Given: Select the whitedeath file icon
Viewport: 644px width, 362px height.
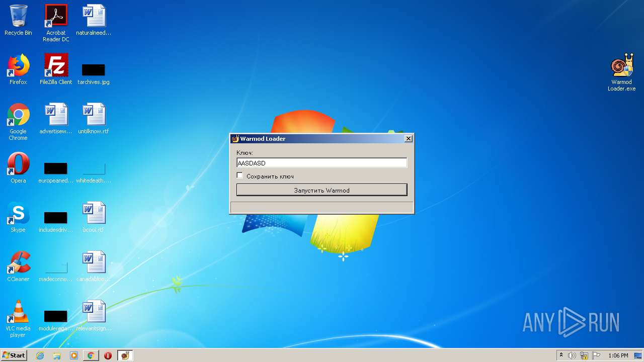Looking at the screenshot, I should (x=94, y=172).
